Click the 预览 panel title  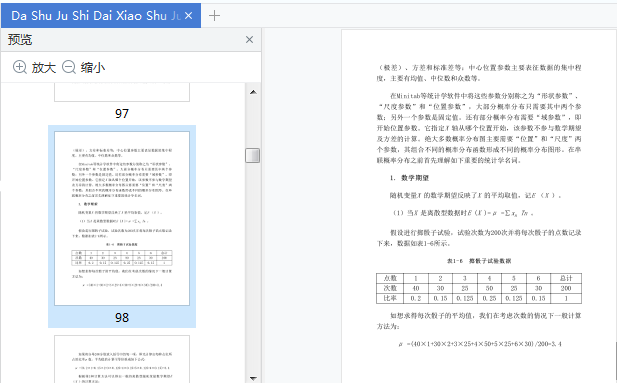tap(20, 39)
